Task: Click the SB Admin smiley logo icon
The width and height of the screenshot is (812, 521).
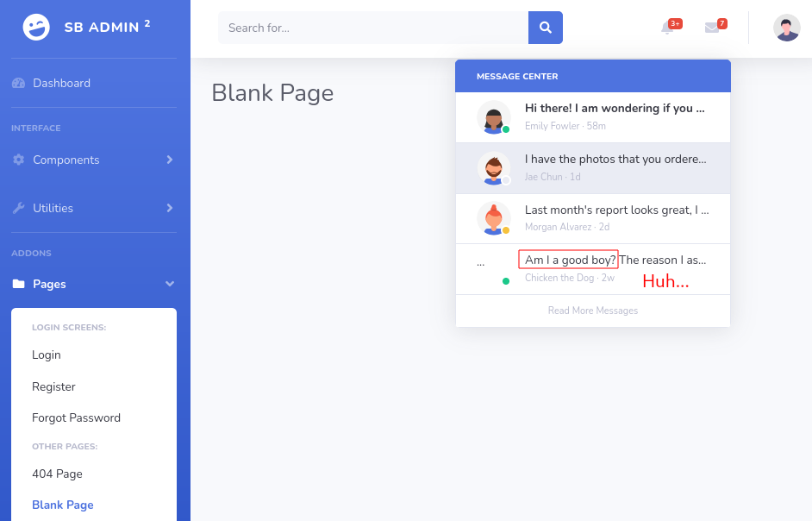Action: pyautogui.click(x=36, y=27)
